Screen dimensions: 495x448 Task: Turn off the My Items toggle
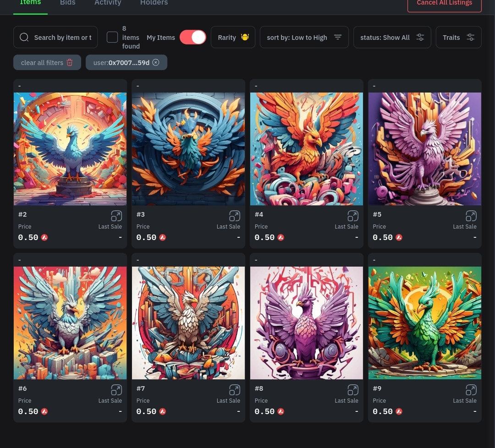(x=192, y=37)
